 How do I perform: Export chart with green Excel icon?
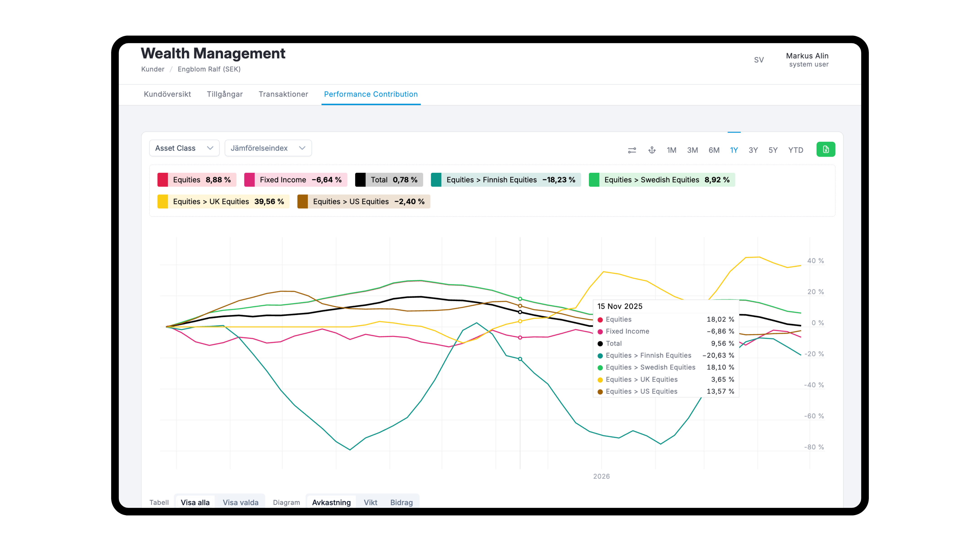[x=826, y=149]
